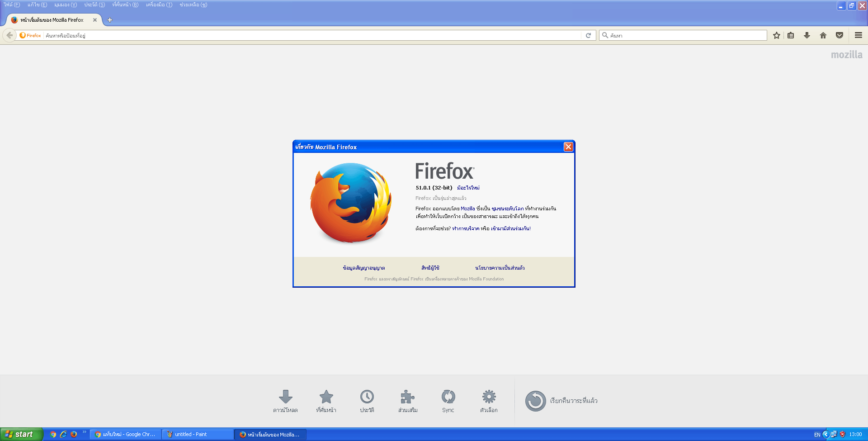Click the make a donation (ทำการบริจาค) link

pyautogui.click(x=466, y=228)
